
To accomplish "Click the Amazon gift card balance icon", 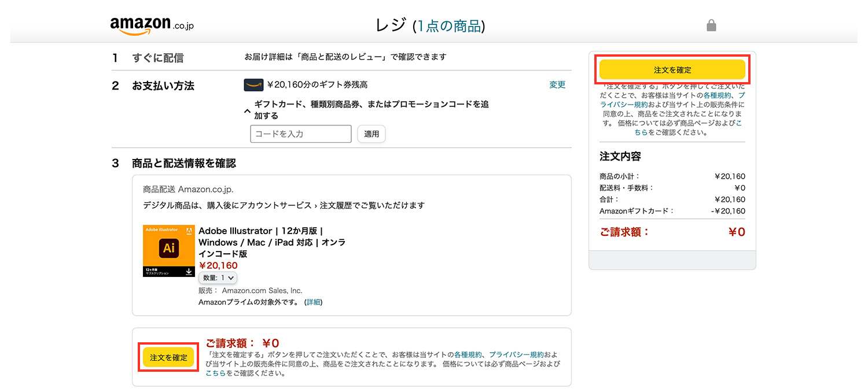I will point(253,85).
